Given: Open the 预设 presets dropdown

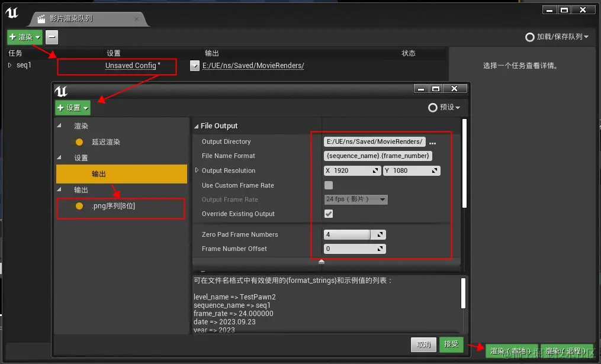Looking at the screenshot, I should 444,107.
